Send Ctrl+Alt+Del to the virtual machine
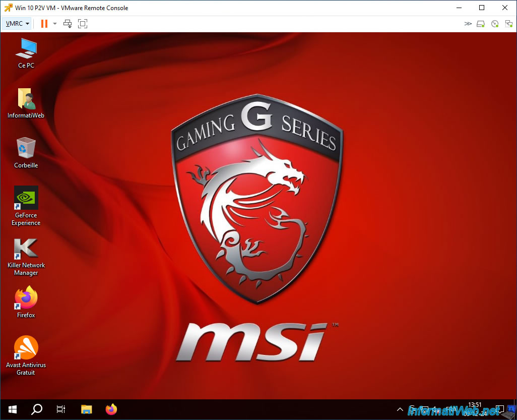 [x=68, y=23]
